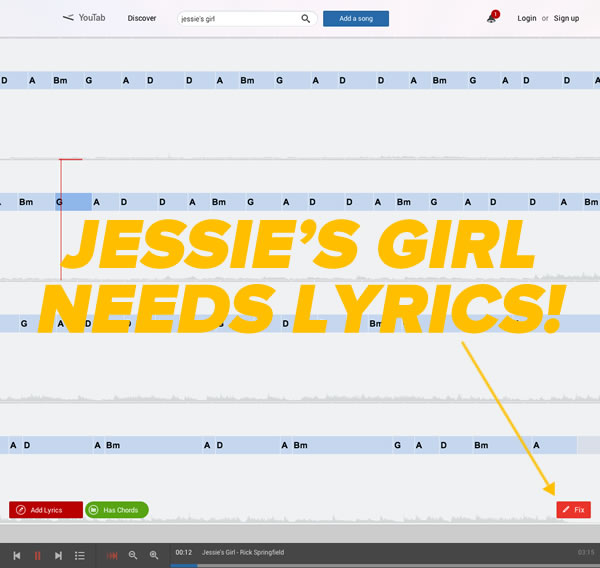Skip to the next track
The image size is (600, 568).
click(58, 555)
